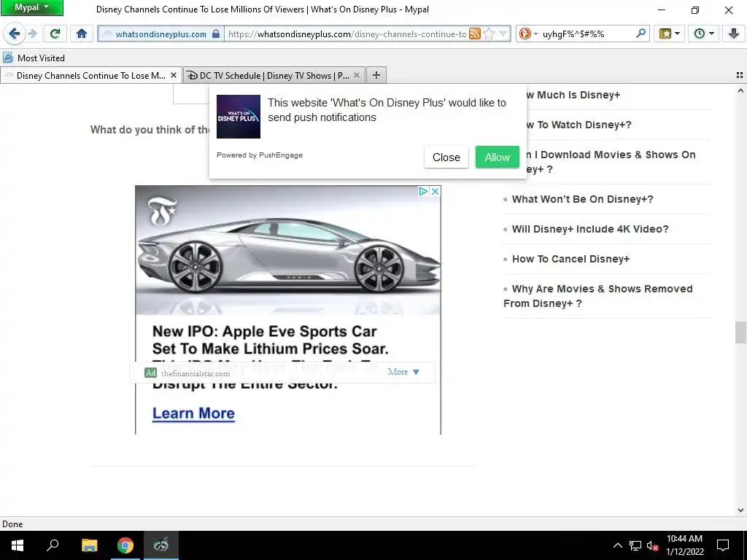747x560 pixels.
Task: Launch Google Chrome from the taskbar
Action: click(125, 545)
